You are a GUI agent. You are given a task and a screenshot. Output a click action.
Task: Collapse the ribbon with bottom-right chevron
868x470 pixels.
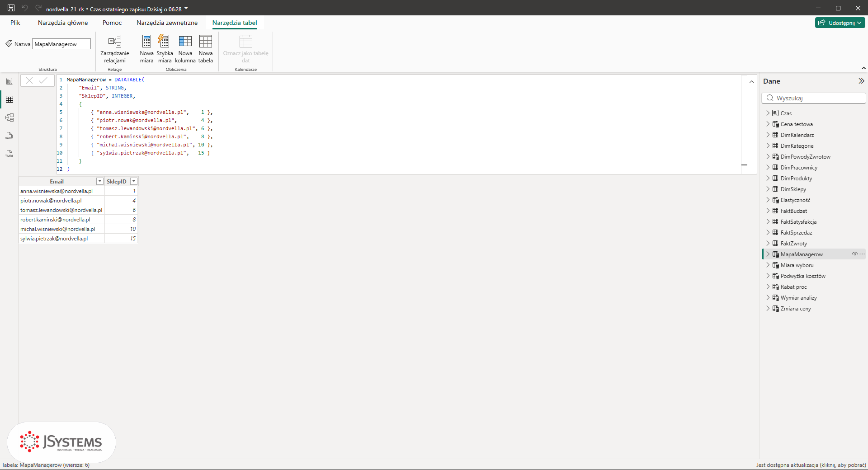[x=863, y=68]
